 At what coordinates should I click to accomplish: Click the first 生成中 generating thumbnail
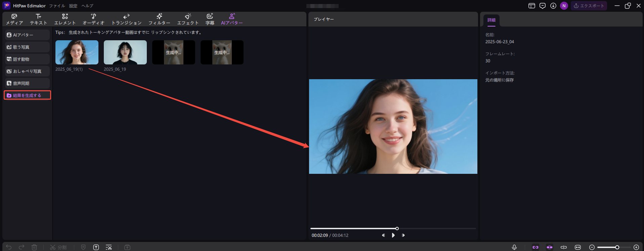174,52
